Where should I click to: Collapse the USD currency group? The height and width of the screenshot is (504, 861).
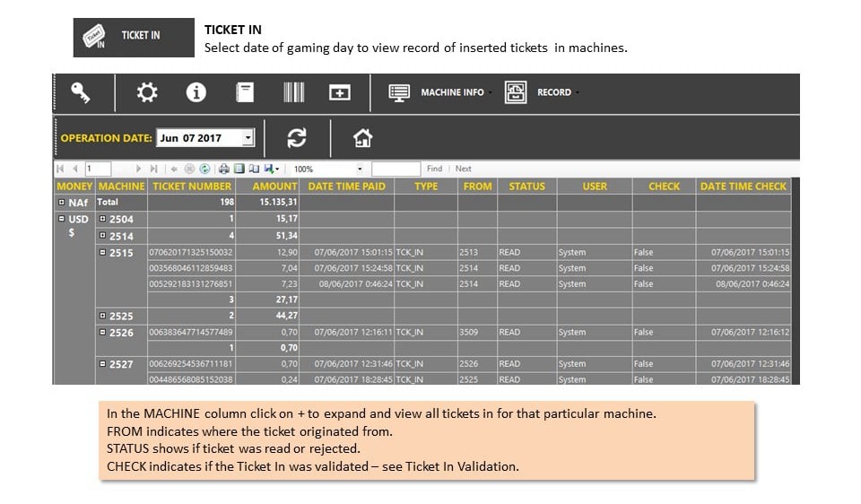click(x=62, y=219)
